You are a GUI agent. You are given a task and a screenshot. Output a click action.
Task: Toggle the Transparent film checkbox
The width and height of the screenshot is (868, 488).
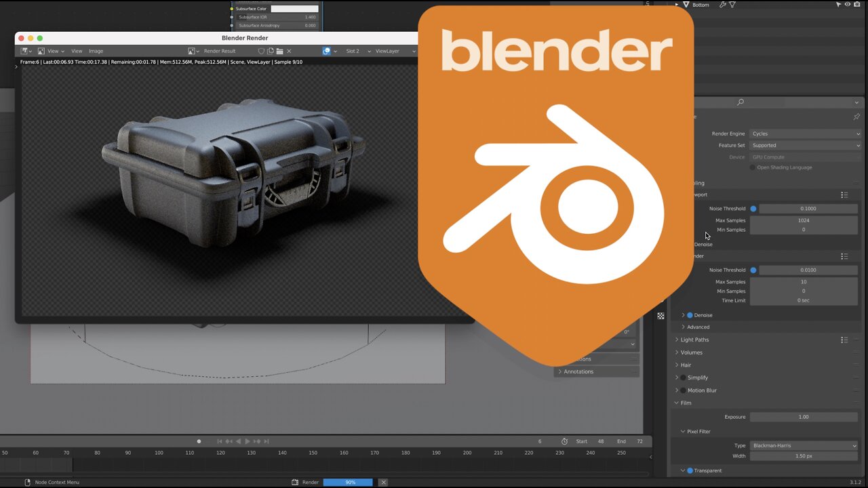690,470
